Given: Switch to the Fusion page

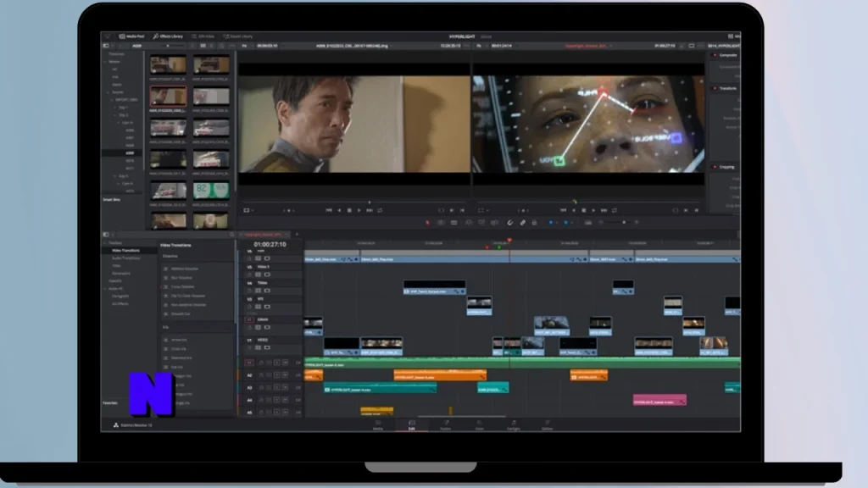Looking at the screenshot, I should [x=446, y=425].
